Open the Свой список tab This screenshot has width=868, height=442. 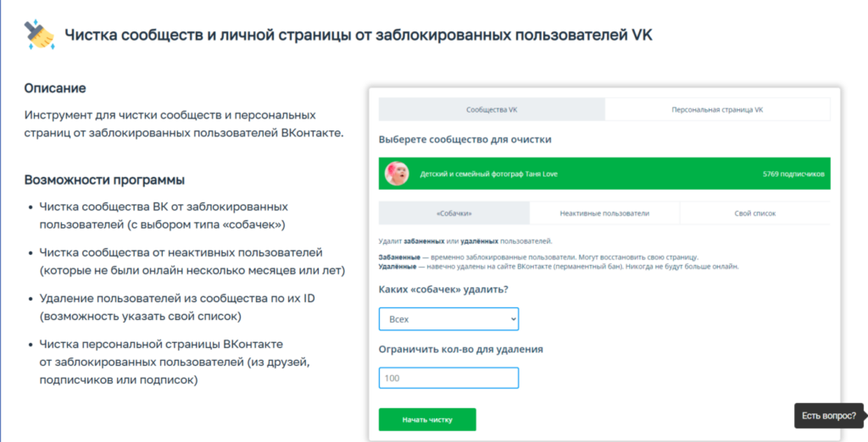click(x=754, y=213)
